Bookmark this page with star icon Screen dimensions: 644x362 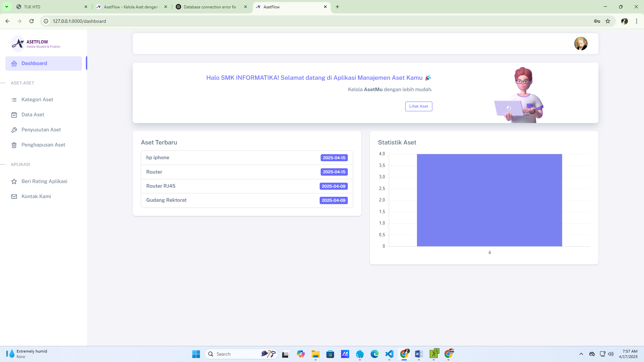(608, 21)
